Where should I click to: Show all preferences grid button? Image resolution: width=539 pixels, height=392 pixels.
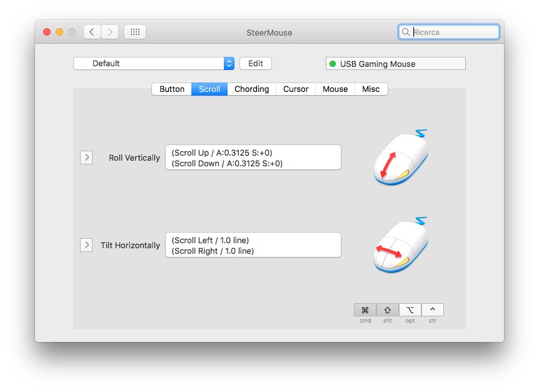(x=135, y=32)
